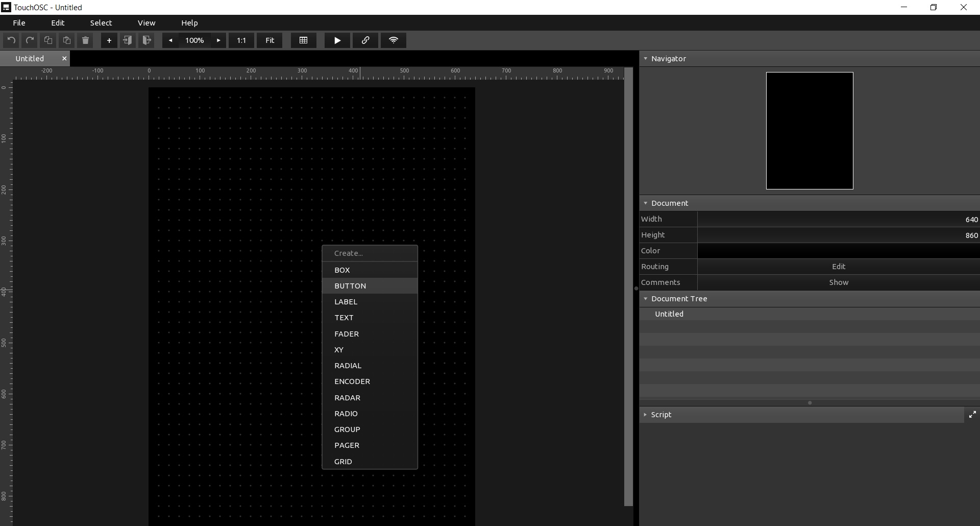Collapse the Document Tree section
Screen dimensions: 980x526
[x=646, y=299]
